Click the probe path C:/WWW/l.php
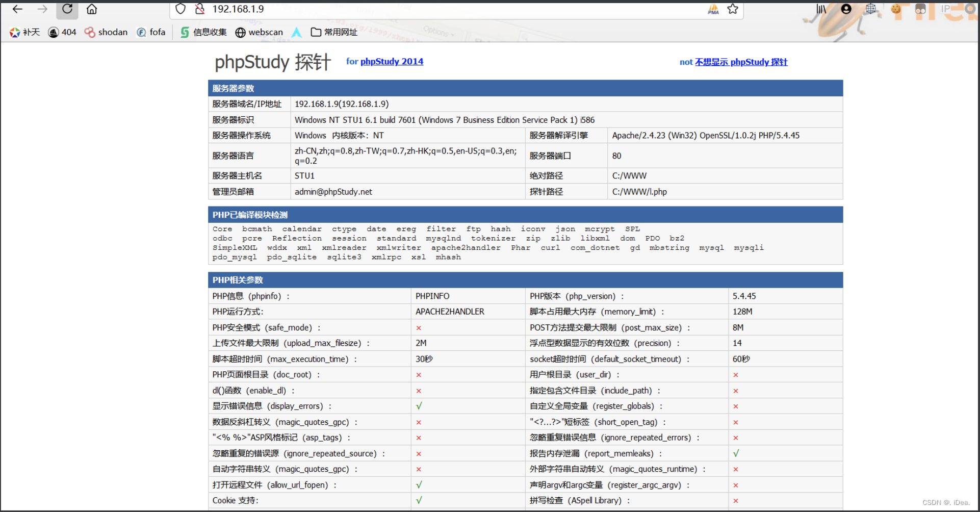Image resolution: width=980 pixels, height=512 pixels. tap(639, 192)
